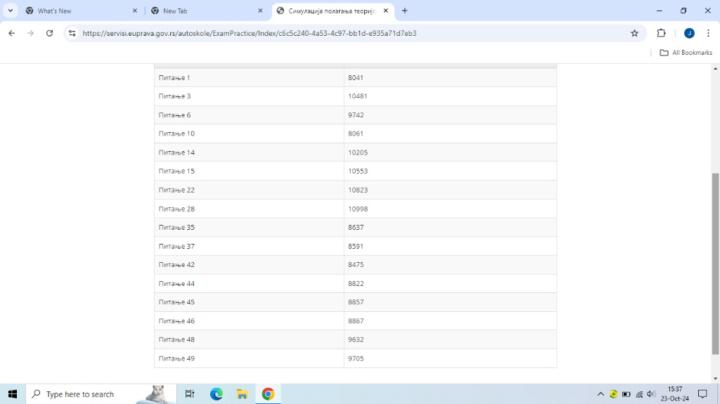Open the battery status tray icon
Screen dimensions: 720x404
(x=626, y=394)
